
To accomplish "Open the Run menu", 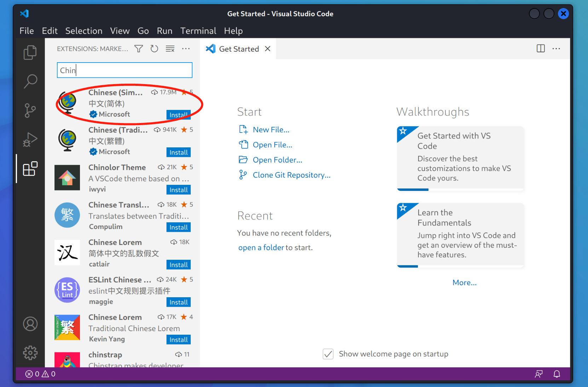I will click(165, 31).
